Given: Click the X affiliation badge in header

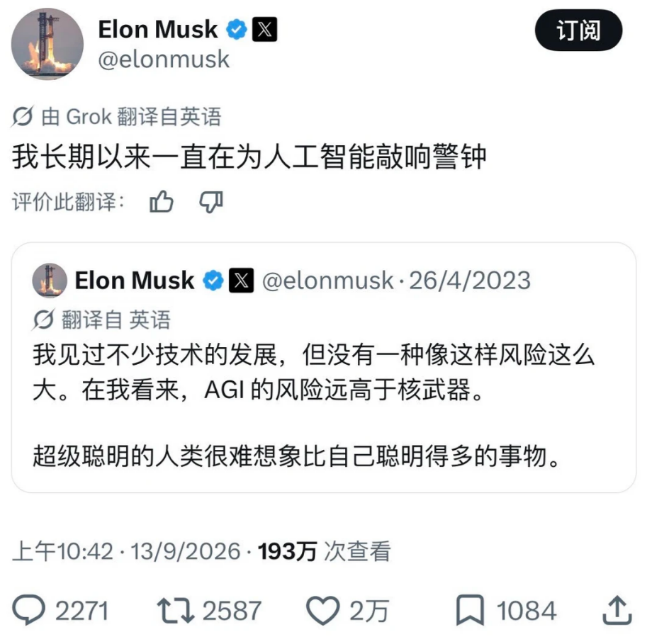Looking at the screenshot, I should tap(264, 30).
